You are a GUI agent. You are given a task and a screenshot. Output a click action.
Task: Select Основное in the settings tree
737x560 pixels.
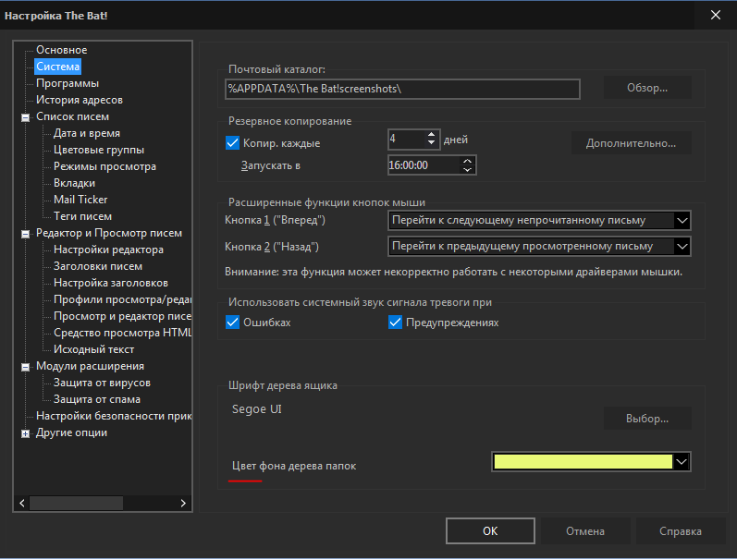[x=62, y=50]
